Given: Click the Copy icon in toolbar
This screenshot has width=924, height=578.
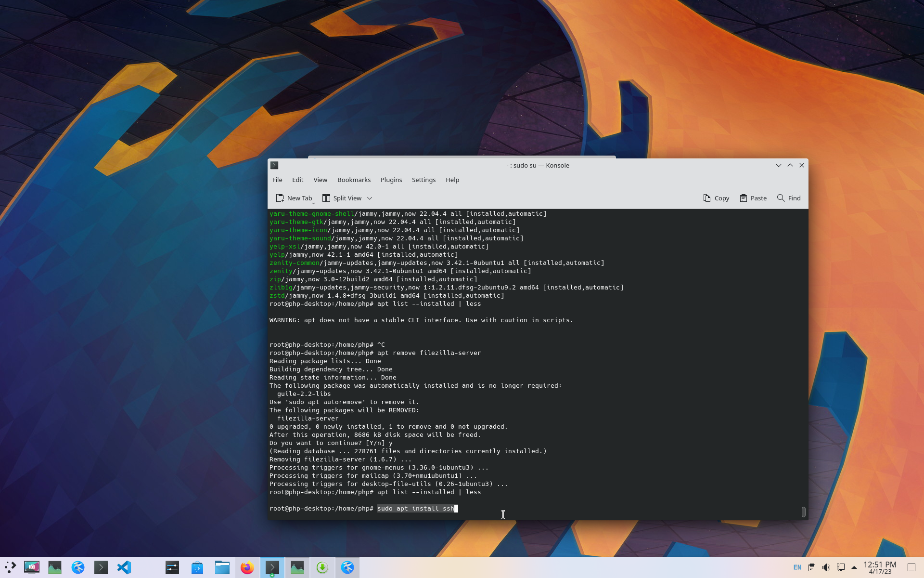Looking at the screenshot, I should pyautogui.click(x=707, y=198).
